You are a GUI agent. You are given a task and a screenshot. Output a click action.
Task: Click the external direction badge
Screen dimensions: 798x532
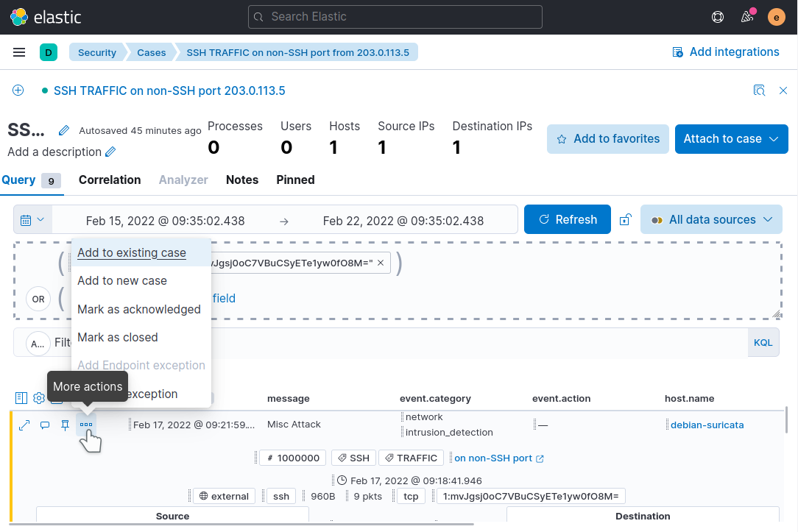coord(224,496)
